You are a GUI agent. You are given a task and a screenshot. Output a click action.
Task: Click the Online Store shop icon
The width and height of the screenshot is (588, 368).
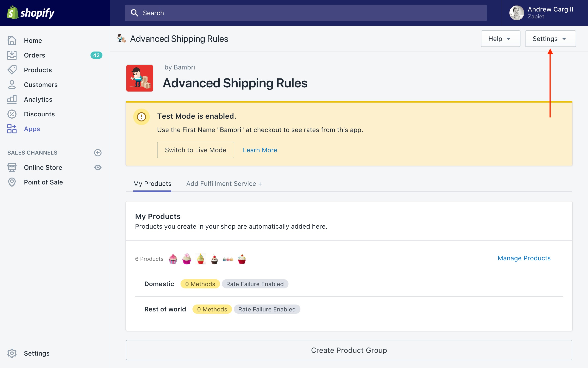[x=12, y=167]
